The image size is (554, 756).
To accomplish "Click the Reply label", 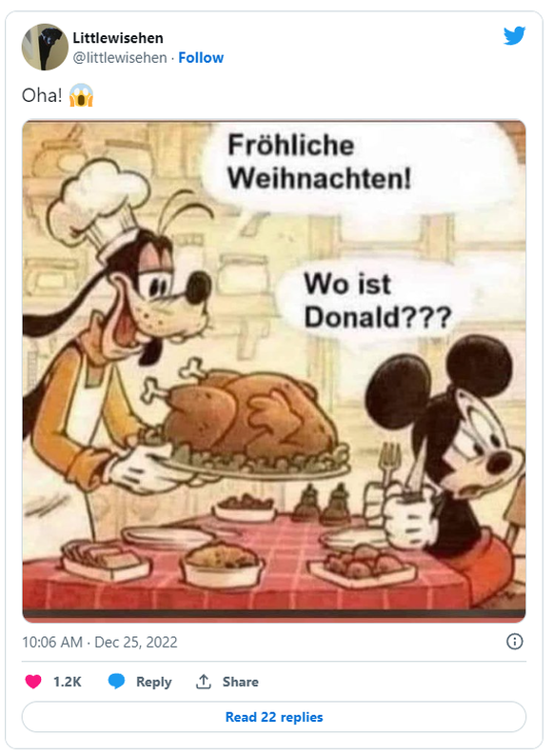I will (x=153, y=682).
